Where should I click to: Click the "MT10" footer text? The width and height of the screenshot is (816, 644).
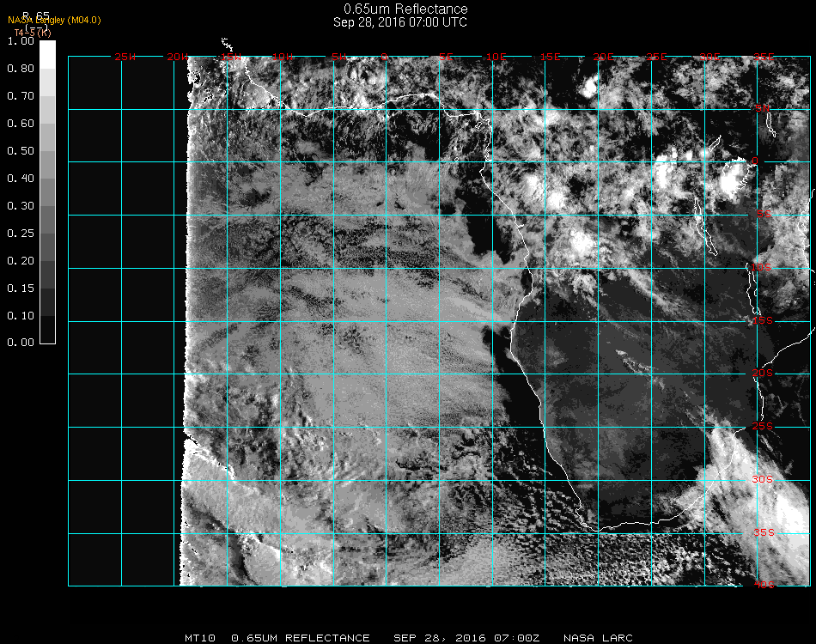[x=200, y=638]
